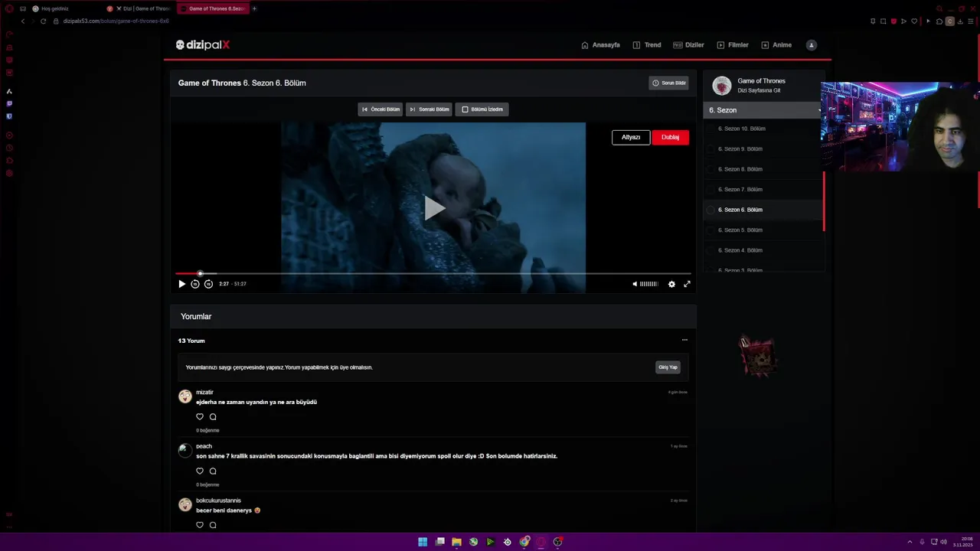Switch to the 'Dizi | Game of Thrones' tab
This screenshot has height=551, width=980.
[138, 8]
